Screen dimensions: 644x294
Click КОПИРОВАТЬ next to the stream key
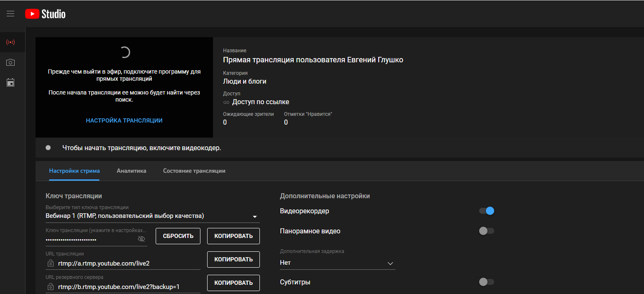click(x=233, y=236)
